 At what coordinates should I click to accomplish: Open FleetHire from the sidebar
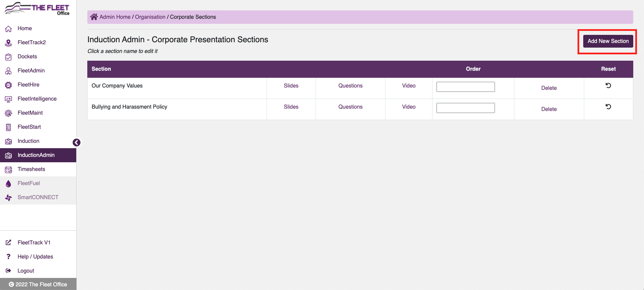click(x=29, y=85)
